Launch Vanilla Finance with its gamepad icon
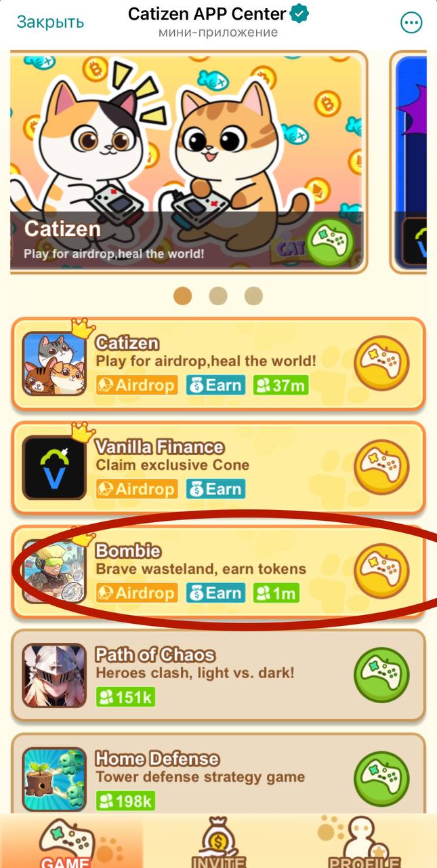This screenshot has width=437, height=868. 382,467
